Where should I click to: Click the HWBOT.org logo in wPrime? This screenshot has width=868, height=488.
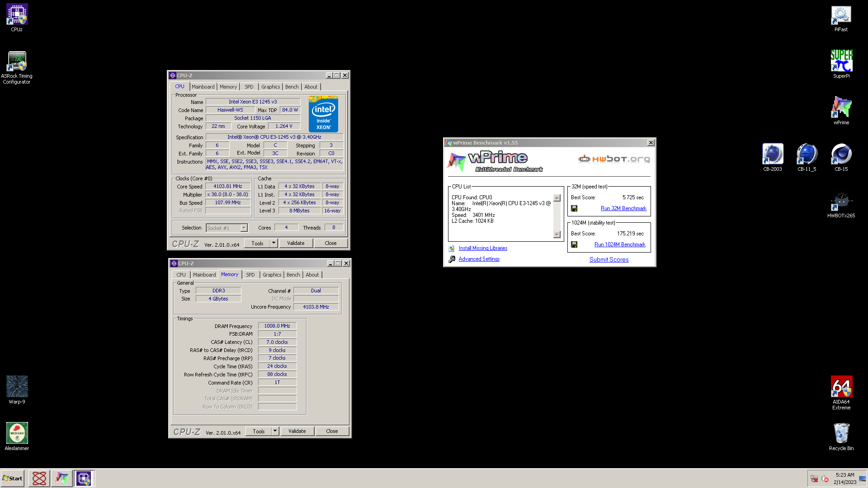click(x=614, y=159)
